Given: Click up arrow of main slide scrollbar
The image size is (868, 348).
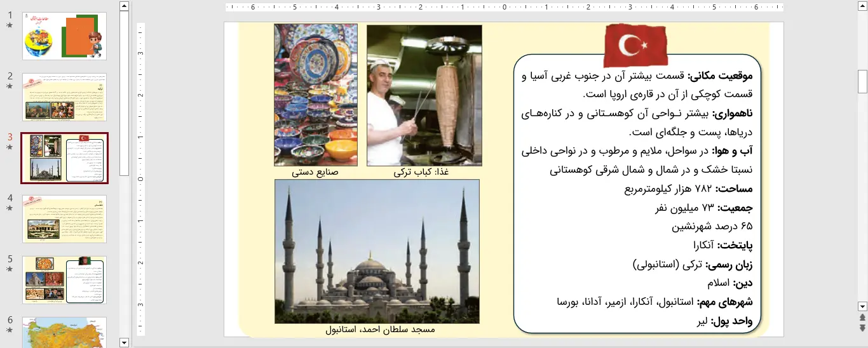Looking at the screenshot, I should click(862, 6).
